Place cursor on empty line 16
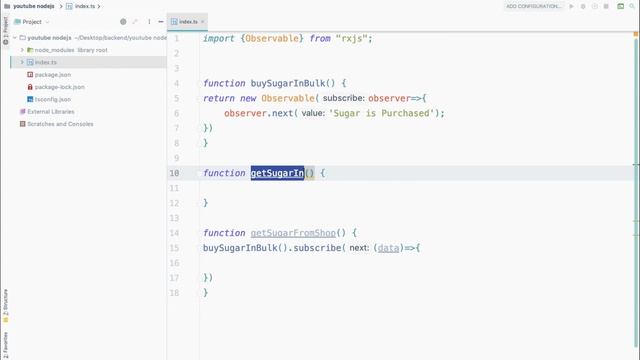This screenshot has width=640, height=360. tap(416, 263)
